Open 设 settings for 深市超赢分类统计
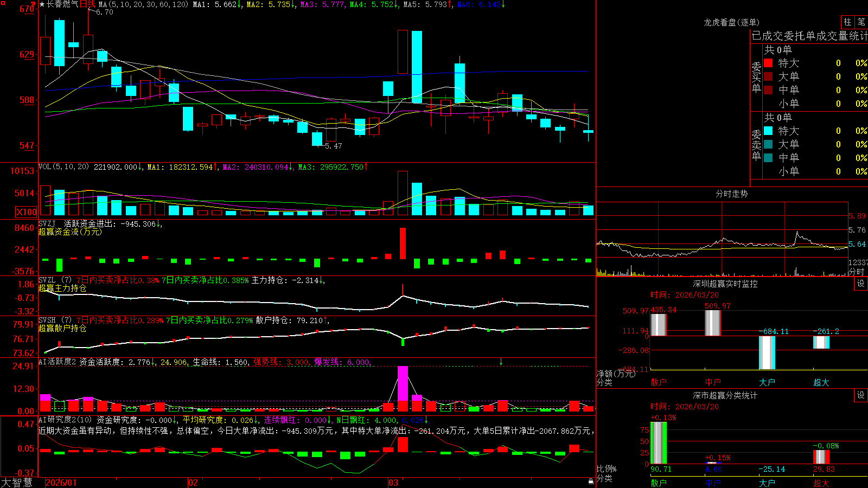This screenshot has height=488, width=868. pos(861,395)
